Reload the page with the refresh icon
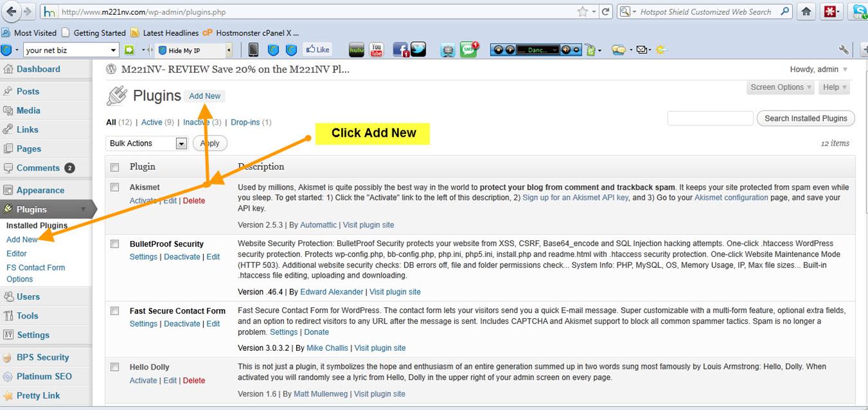868x410 pixels. click(605, 12)
